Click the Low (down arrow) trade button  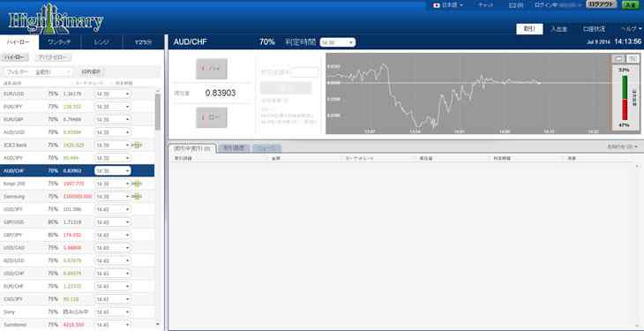click(212, 117)
